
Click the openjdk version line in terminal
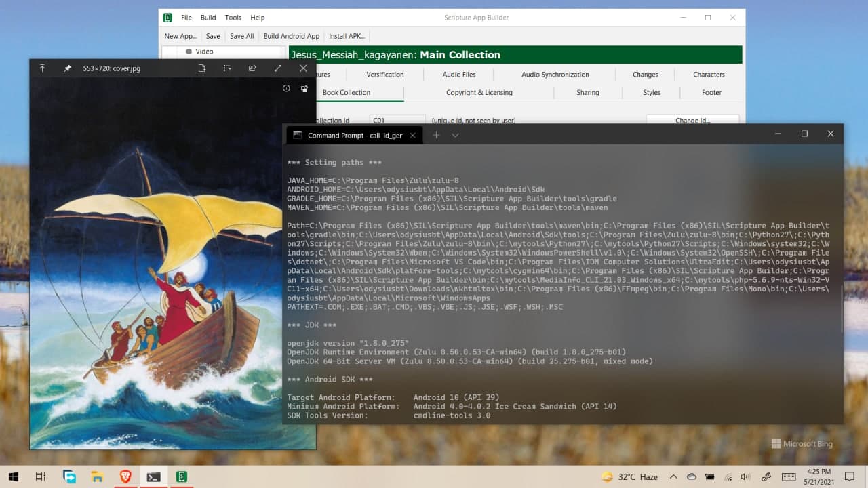[x=348, y=343]
